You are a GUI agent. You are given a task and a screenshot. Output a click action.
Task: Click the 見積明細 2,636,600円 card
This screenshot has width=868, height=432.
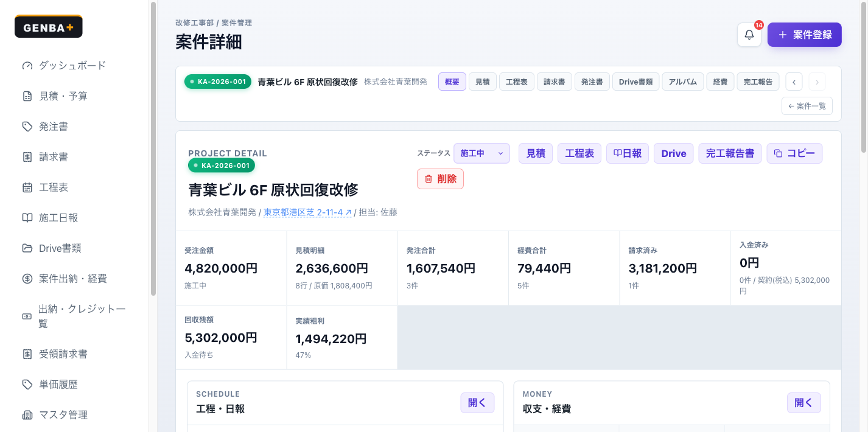point(342,268)
